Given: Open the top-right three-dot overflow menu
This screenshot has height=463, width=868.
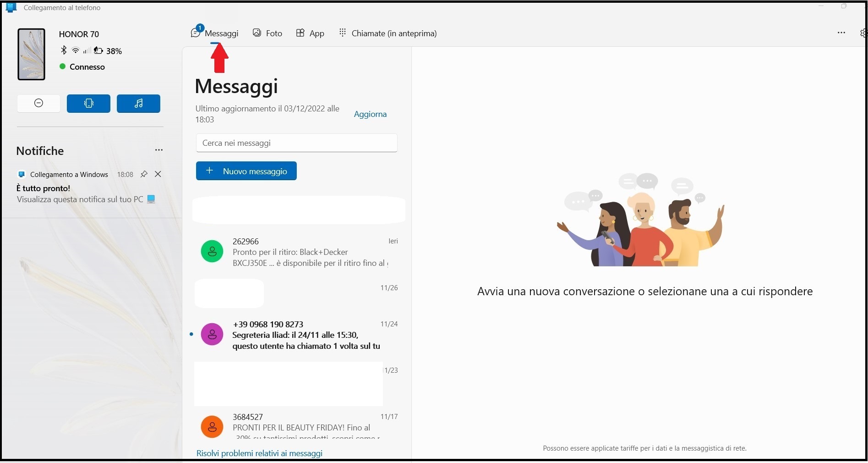Looking at the screenshot, I should (x=841, y=33).
